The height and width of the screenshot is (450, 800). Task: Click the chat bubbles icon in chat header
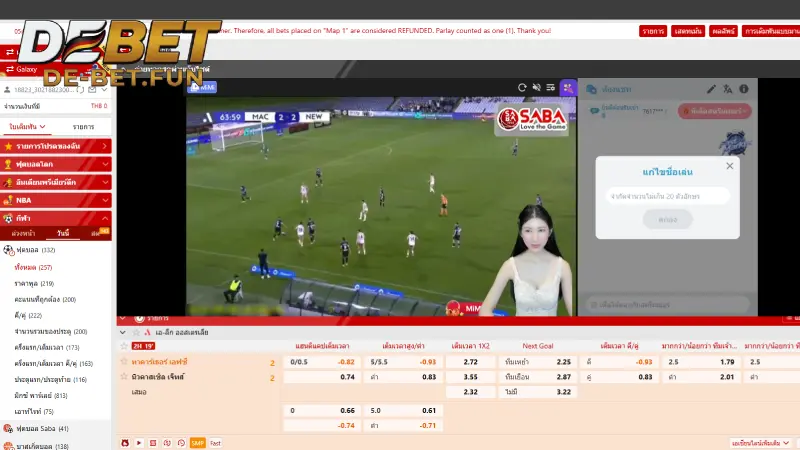tap(591, 89)
